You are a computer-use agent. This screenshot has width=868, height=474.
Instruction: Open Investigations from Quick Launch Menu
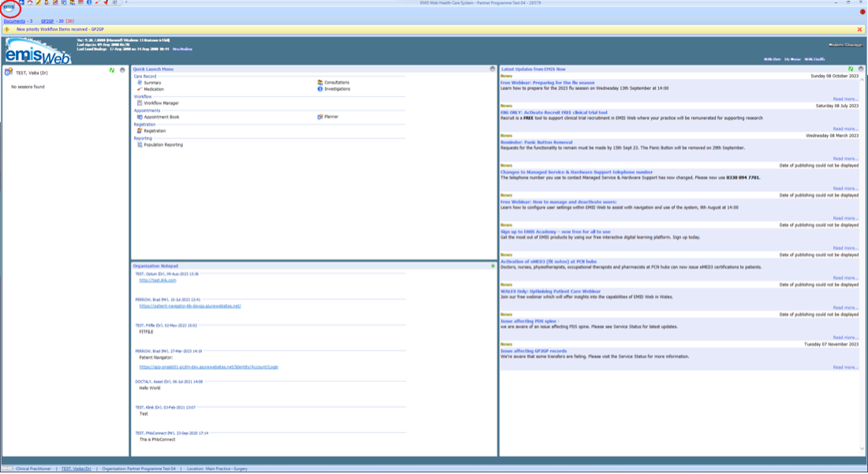(x=337, y=88)
